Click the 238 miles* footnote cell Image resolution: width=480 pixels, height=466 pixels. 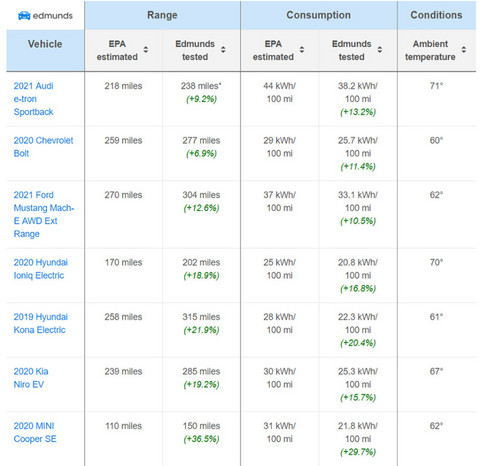[x=201, y=86]
